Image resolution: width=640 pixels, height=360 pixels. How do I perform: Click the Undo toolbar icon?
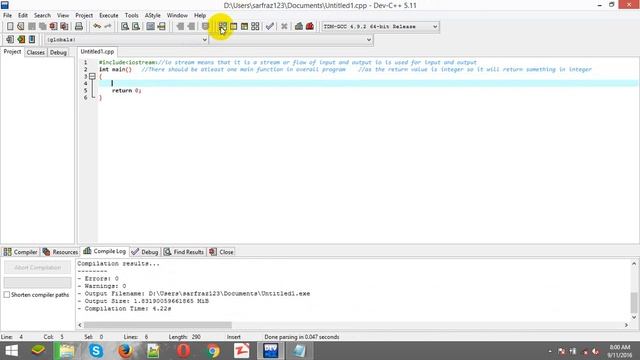point(97,27)
